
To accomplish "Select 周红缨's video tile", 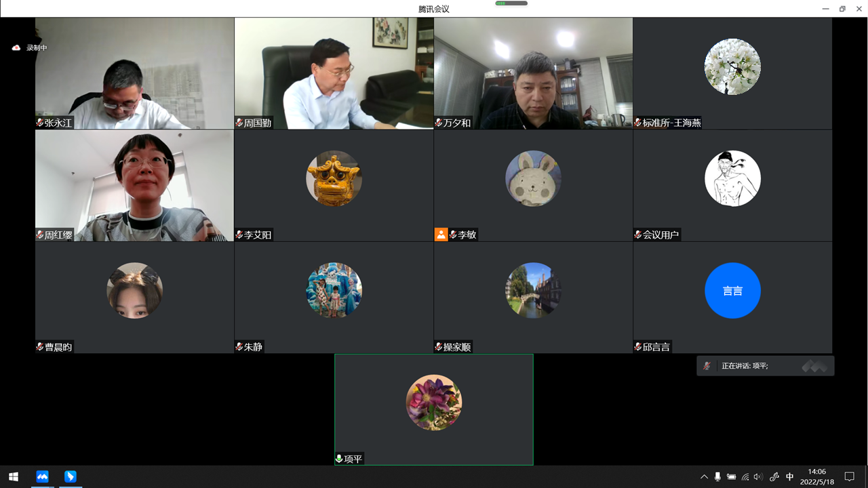I will [x=135, y=186].
